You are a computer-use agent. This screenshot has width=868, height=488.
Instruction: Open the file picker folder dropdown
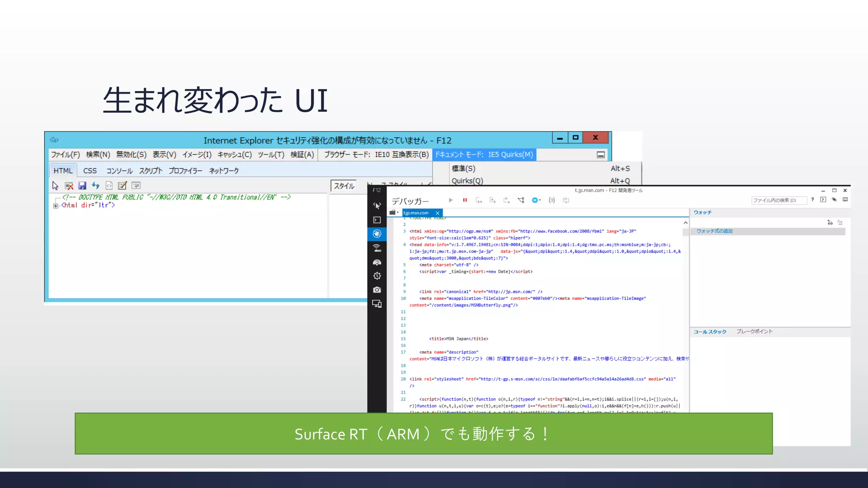(x=394, y=213)
